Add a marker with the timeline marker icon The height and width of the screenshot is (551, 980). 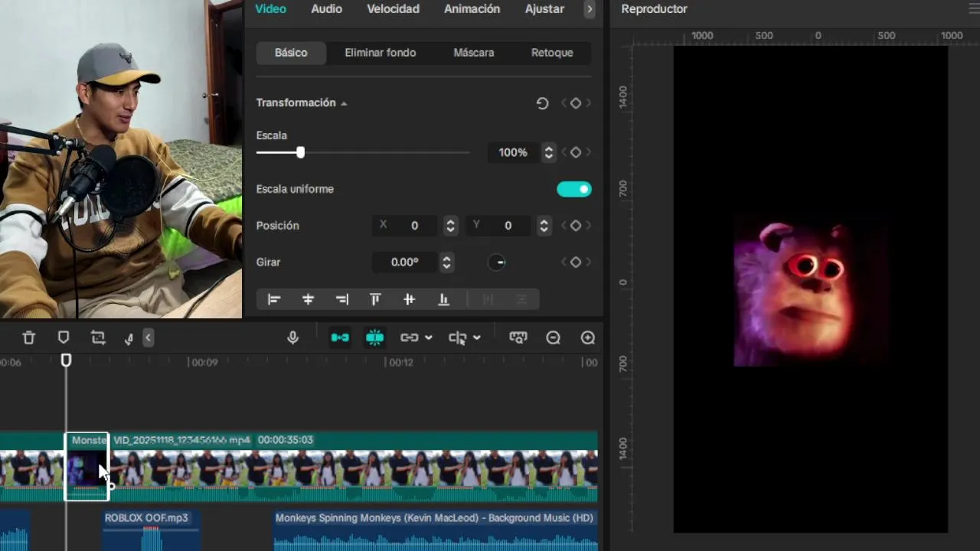[64, 337]
